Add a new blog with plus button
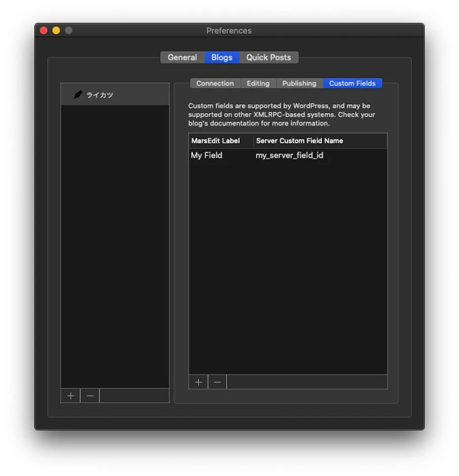The width and height of the screenshot is (459, 476). [71, 396]
